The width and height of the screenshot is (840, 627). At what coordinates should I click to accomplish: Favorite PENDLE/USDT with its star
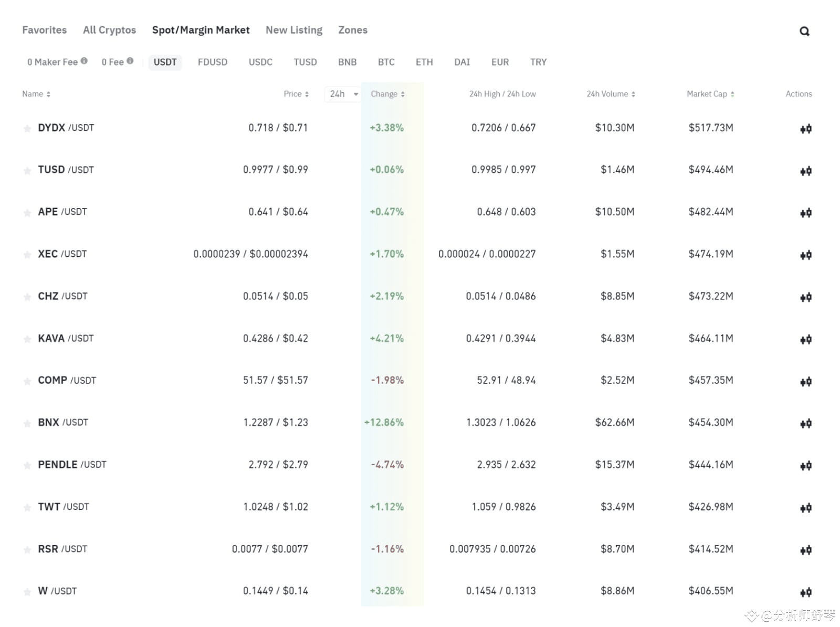tap(27, 465)
